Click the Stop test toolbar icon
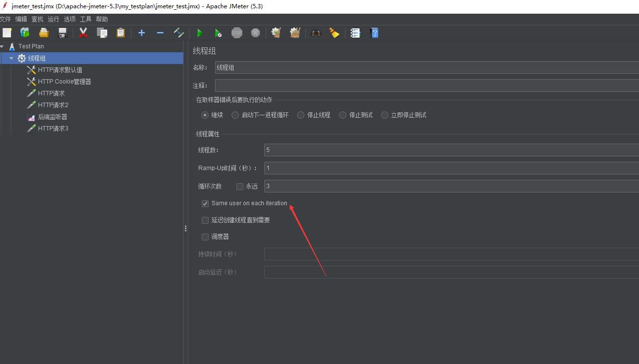The height and width of the screenshot is (364, 639). pyautogui.click(x=237, y=33)
